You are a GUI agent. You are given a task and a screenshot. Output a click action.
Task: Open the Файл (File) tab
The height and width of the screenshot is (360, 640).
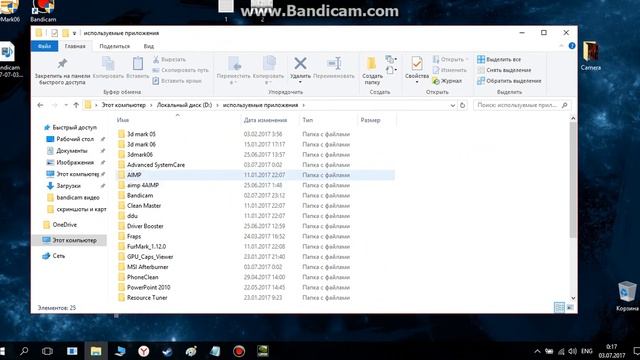pyautogui.click(x=44, y=46)
